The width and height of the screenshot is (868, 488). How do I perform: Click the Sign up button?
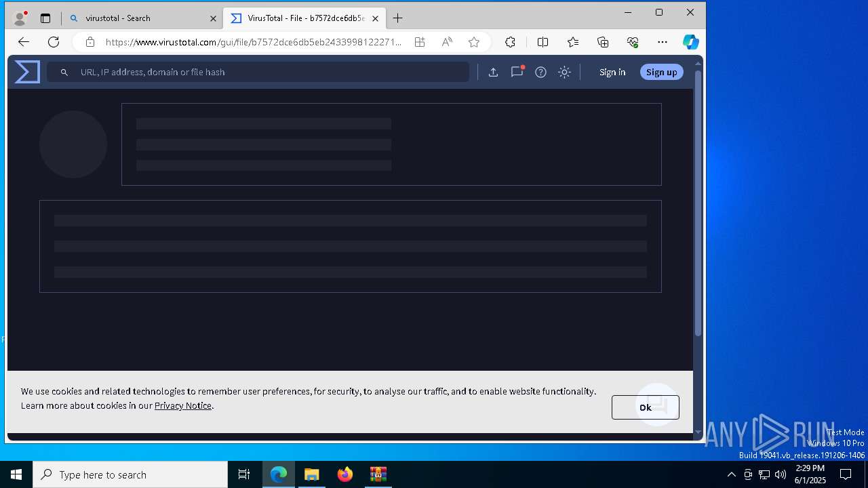661,72
